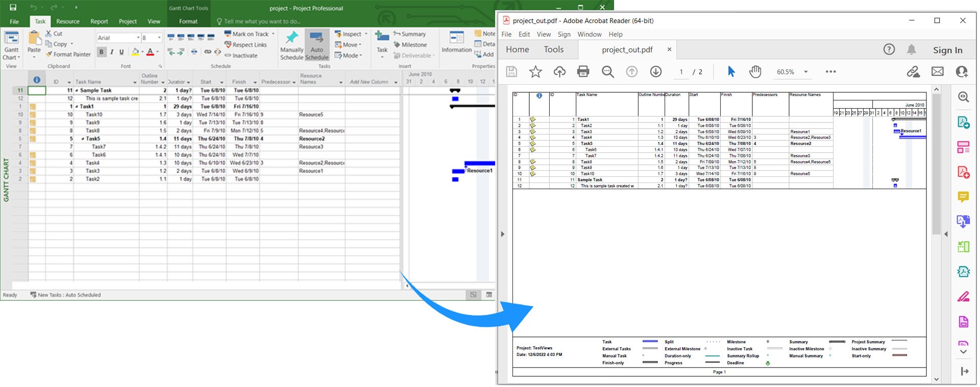Image resolution: width=980 pixels, height=387 pixels.
Task: Click the Print icon in Acrobat toolbar
Action: (x=583, y=72)
